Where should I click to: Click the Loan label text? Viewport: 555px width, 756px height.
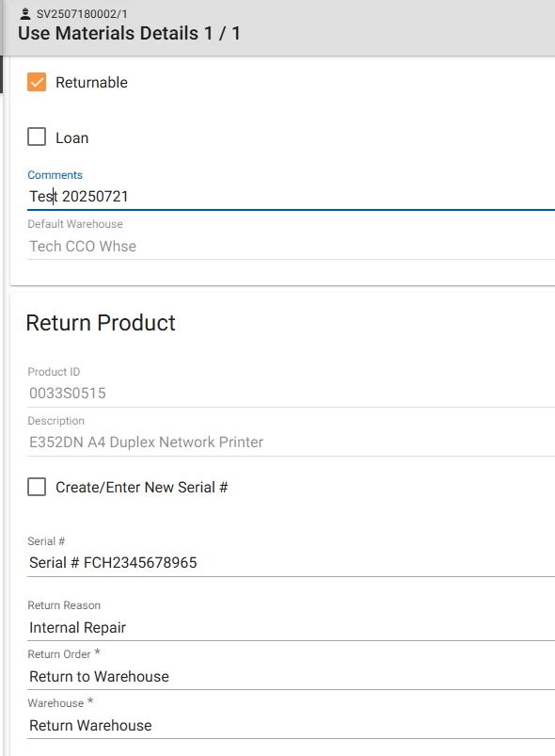click(72, 137)
